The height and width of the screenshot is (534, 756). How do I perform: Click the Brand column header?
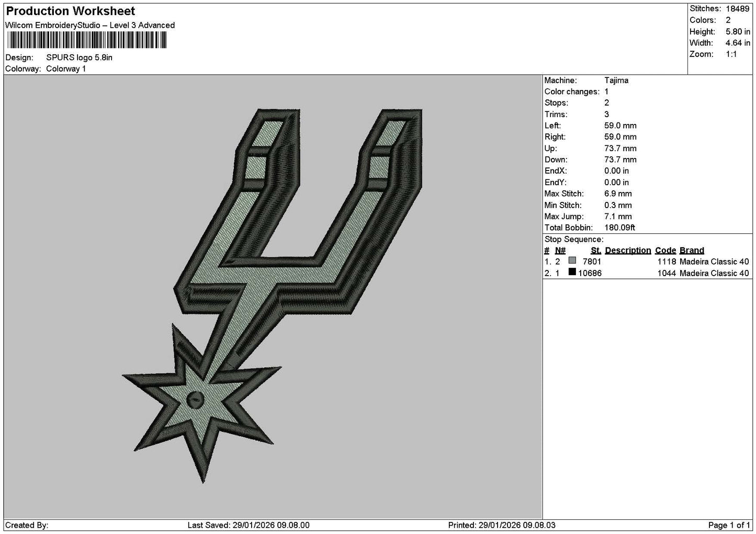(692, 251)
